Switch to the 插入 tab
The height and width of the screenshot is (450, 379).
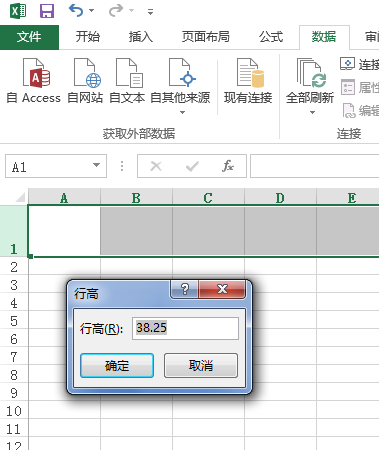141,37
